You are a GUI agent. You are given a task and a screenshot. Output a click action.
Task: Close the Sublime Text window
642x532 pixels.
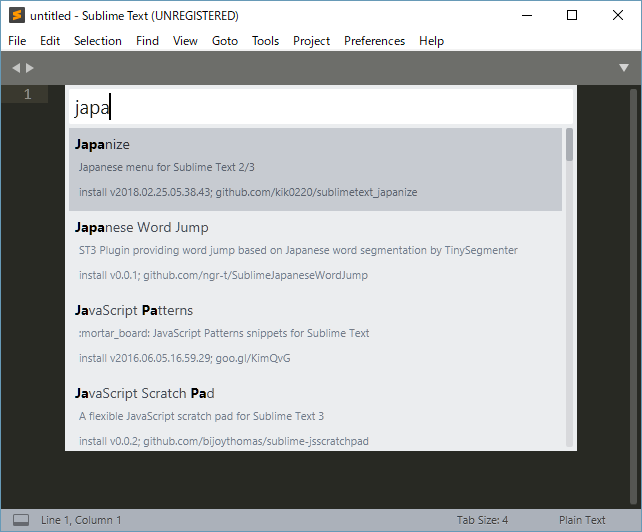tap(618, 16)
